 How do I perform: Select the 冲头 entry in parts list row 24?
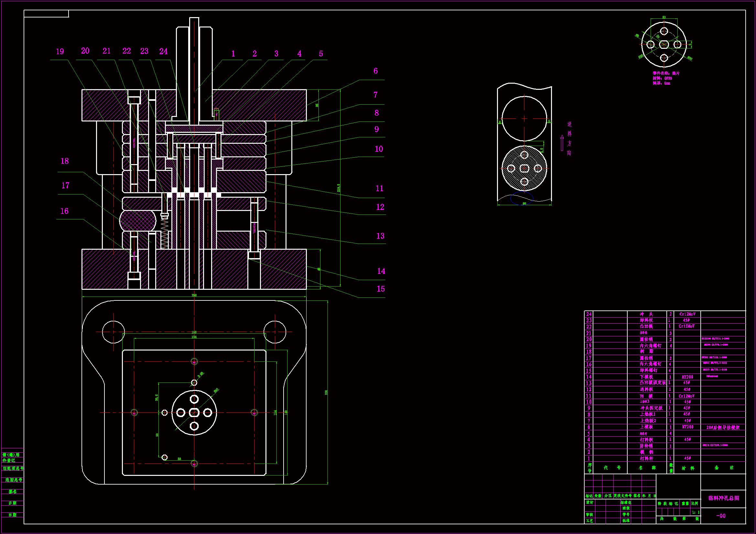coord(646,314)
